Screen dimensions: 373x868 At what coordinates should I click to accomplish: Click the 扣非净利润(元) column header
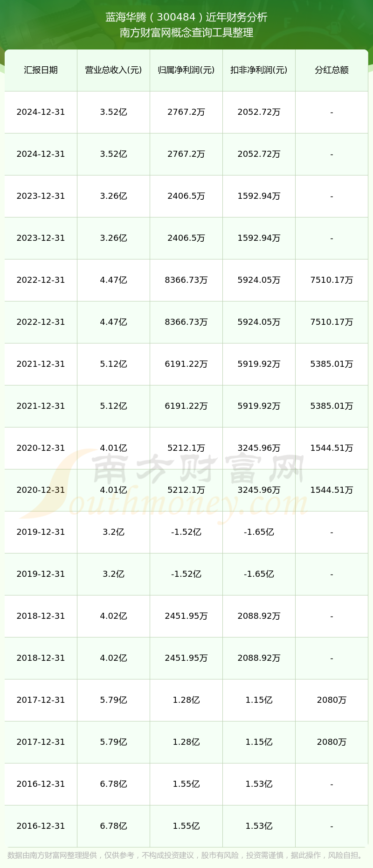click(x=259, y=70)
